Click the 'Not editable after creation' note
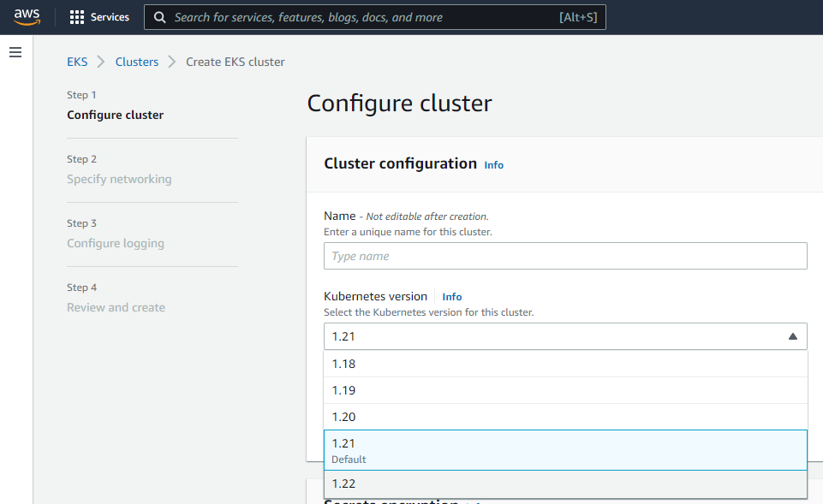Viewport: 823px width, 504px height. pos(427,216)
